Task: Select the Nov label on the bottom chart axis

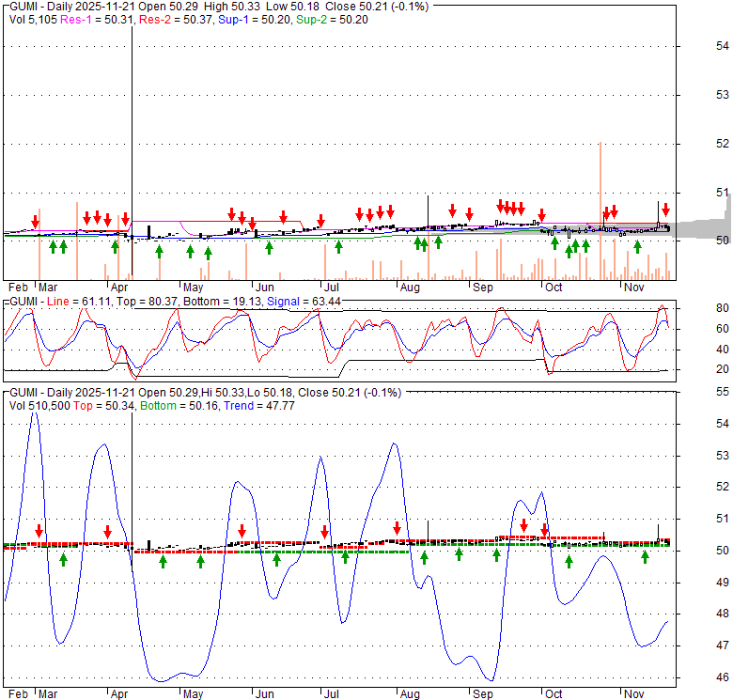Action: [633, 692]
